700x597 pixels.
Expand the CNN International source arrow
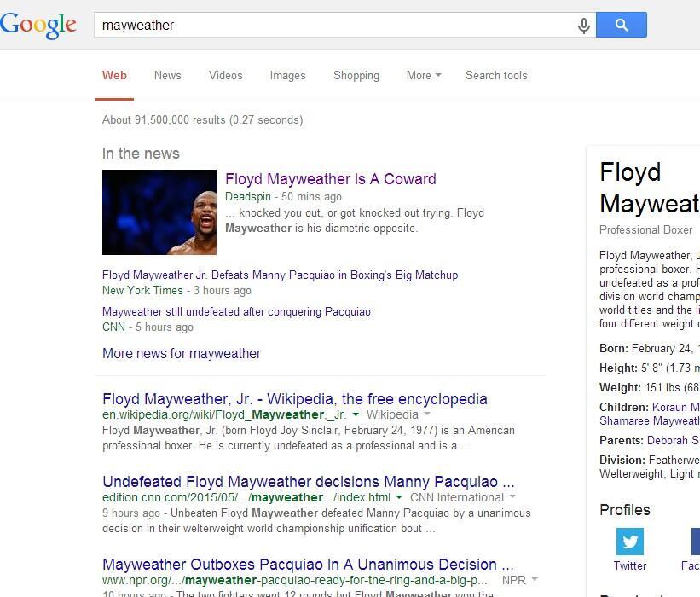point(512,496)
